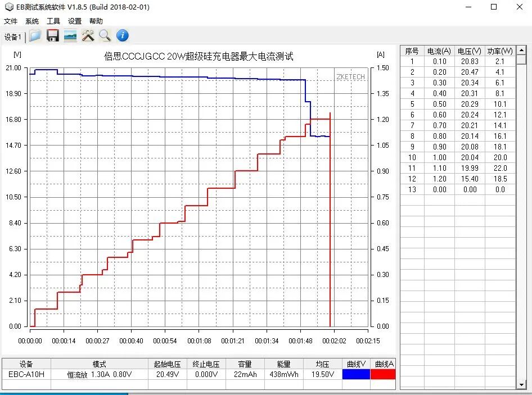The width and height of the screenshot is (532, 395).
Task: Click the table's vertical scrollbar thumb
Action: click(521, 60)
